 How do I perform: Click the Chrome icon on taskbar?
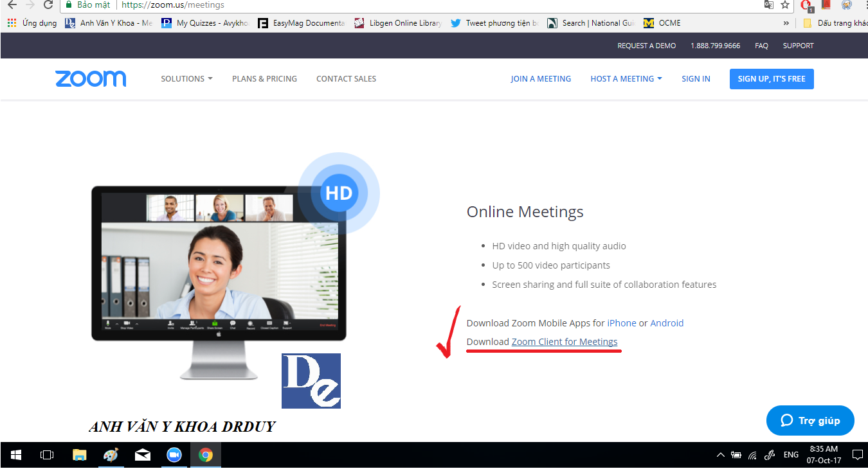click(x=206, y=455)
